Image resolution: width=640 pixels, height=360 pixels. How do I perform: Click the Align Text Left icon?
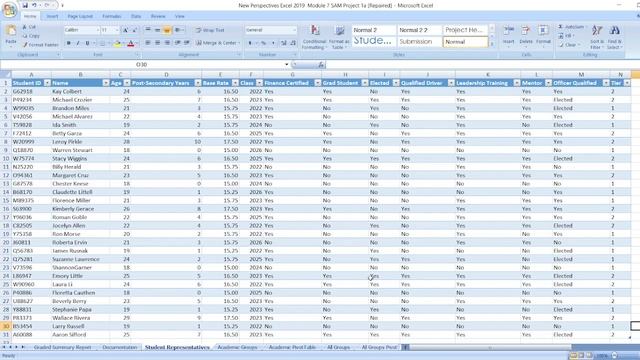pyautogui.click(x=148, y=42)
